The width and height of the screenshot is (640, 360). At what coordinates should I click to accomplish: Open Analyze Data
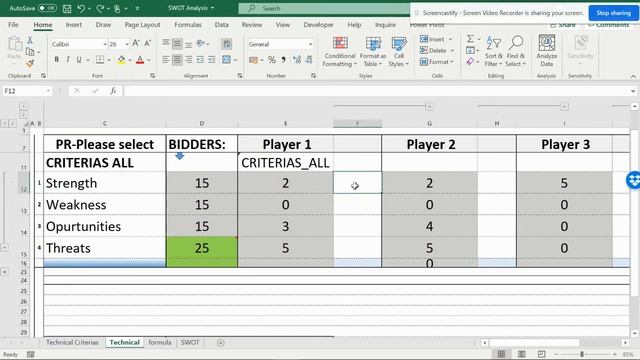coord(547,51)
